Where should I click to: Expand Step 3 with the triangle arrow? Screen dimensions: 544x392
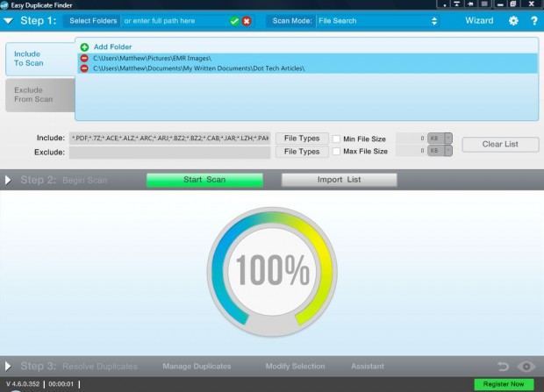[x=8, y=366]
